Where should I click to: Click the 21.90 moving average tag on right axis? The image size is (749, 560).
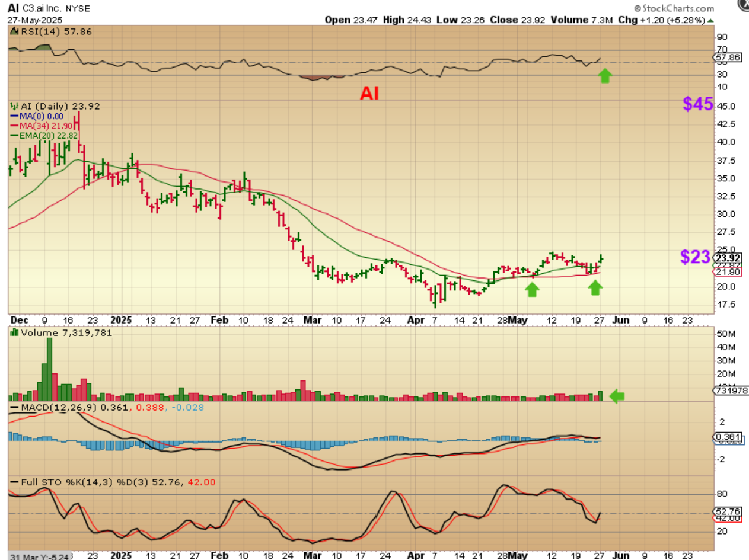click(729, 271)
